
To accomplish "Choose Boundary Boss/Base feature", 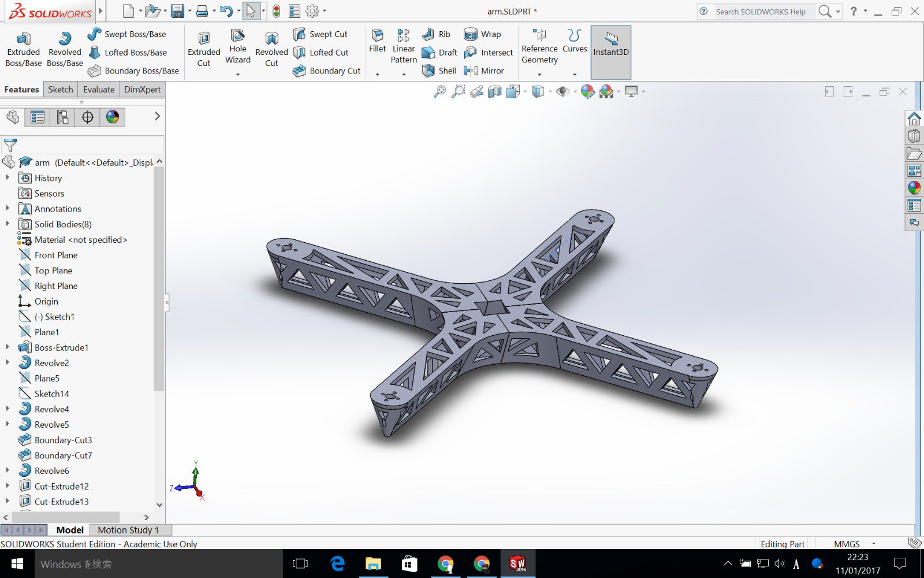I will pyautogui.click(x=133, y=71).
